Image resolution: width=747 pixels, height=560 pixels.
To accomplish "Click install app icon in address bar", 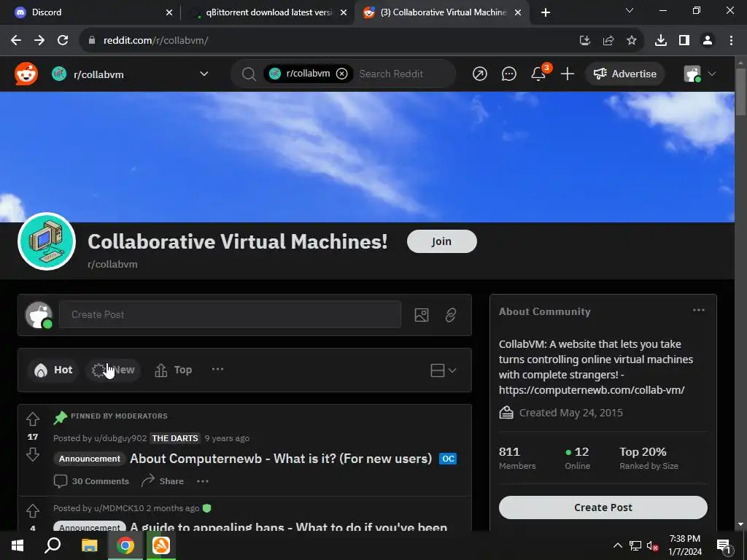I will click(x=585, y=41).
